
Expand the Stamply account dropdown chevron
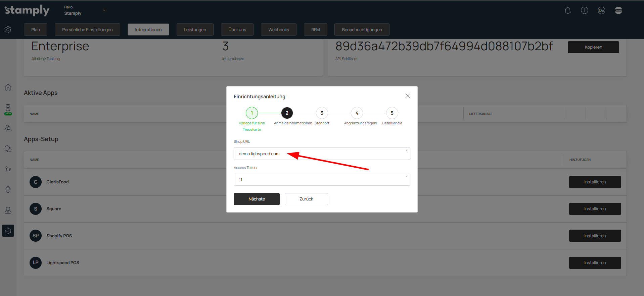coord(104,10)
